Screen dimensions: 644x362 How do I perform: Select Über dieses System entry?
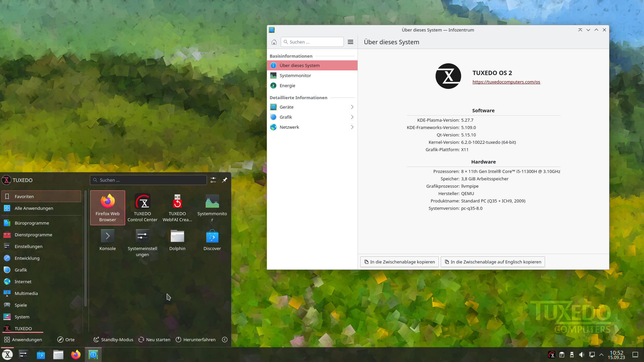coord(312,65)
